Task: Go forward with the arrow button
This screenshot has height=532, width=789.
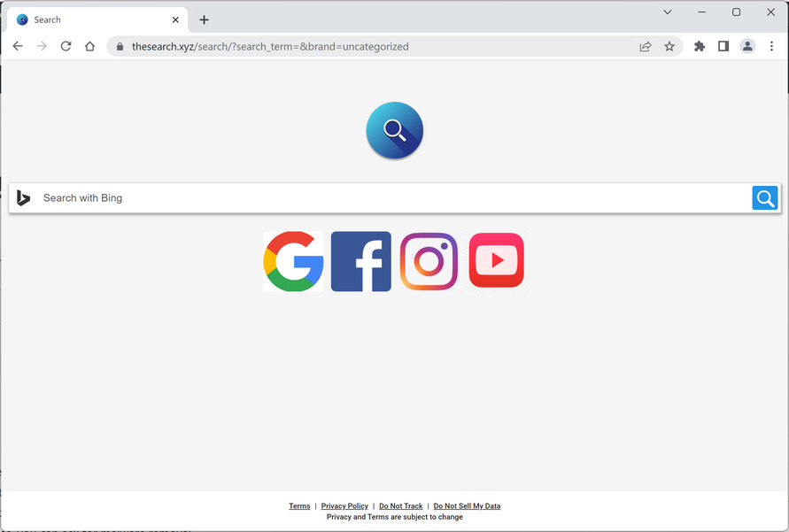Action: click(42, 46)
